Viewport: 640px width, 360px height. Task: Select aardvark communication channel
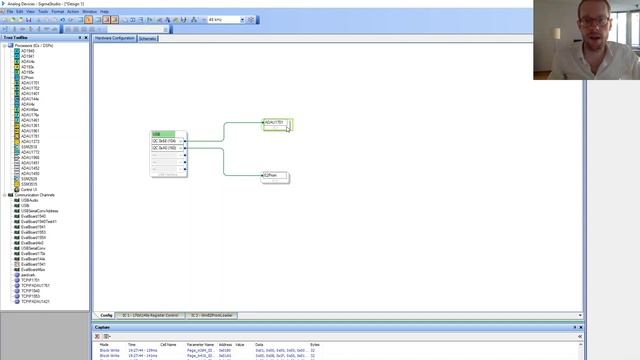[28, 275]
